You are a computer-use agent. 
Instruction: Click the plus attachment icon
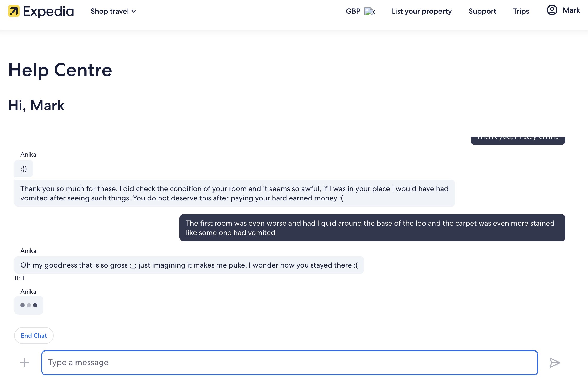pyautogui.click(x=25, y=363)
